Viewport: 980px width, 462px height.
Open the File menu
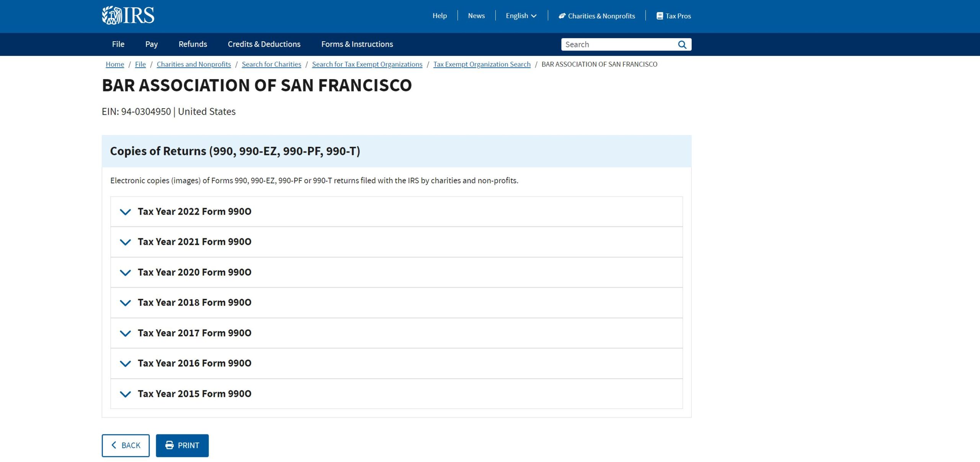click(x=118, y=44)
